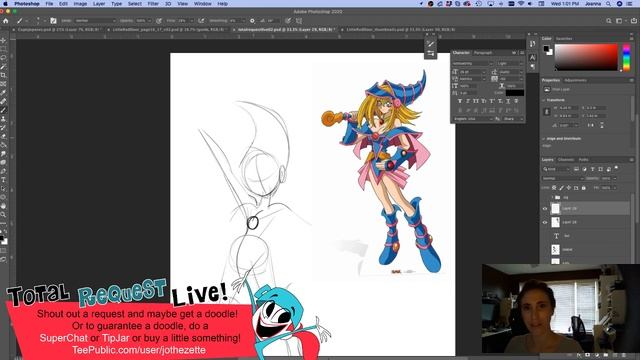Lock image pixels in Layers panel
Image resolution: width=640 pixels, height=360 pixels.
[561, 188]
